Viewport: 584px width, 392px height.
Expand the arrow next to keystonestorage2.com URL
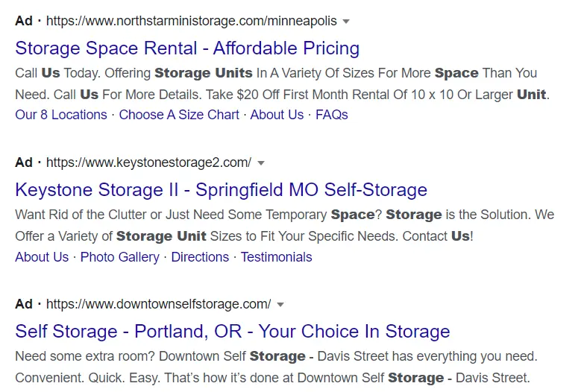(x=261, y=163)
